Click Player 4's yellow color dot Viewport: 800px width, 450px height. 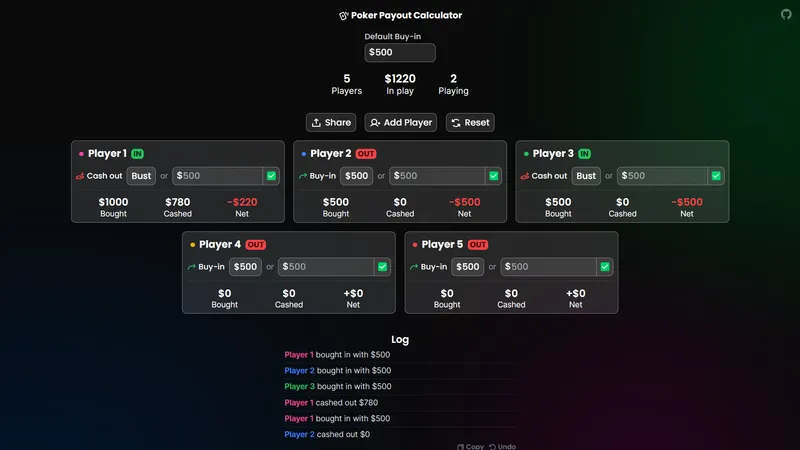pyautogui.click(x=192, y=245)
